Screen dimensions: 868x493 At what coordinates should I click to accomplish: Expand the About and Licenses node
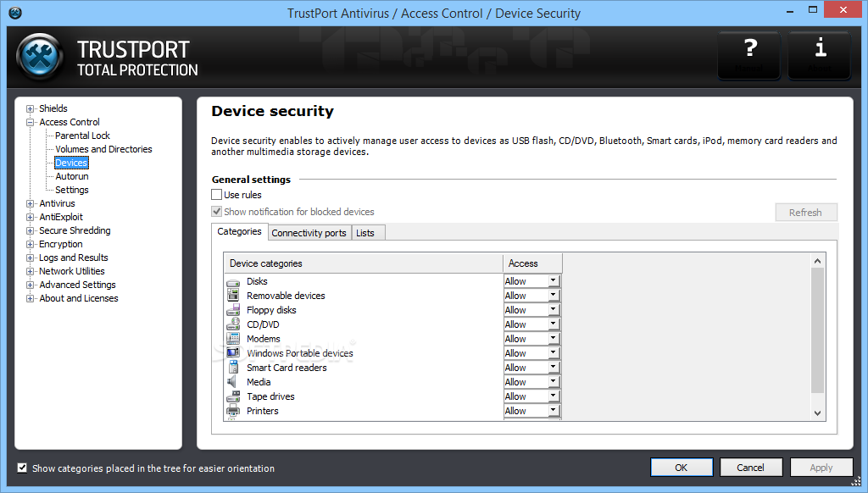tap(30, 299)
